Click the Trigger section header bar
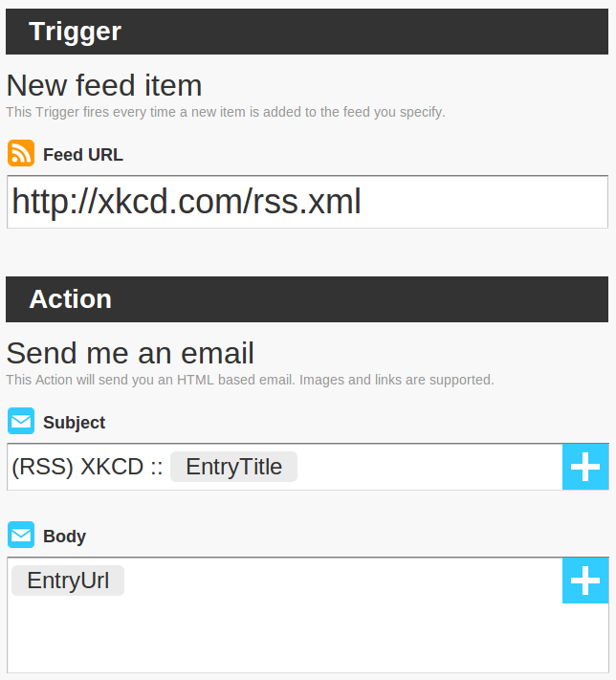Viewport: 616px width, 680px height. pyautogui.click(x=307, y=32)
